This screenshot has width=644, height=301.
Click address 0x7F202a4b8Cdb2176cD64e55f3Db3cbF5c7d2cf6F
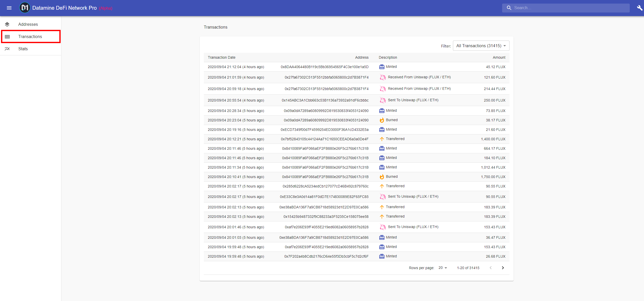pos(326,256)
